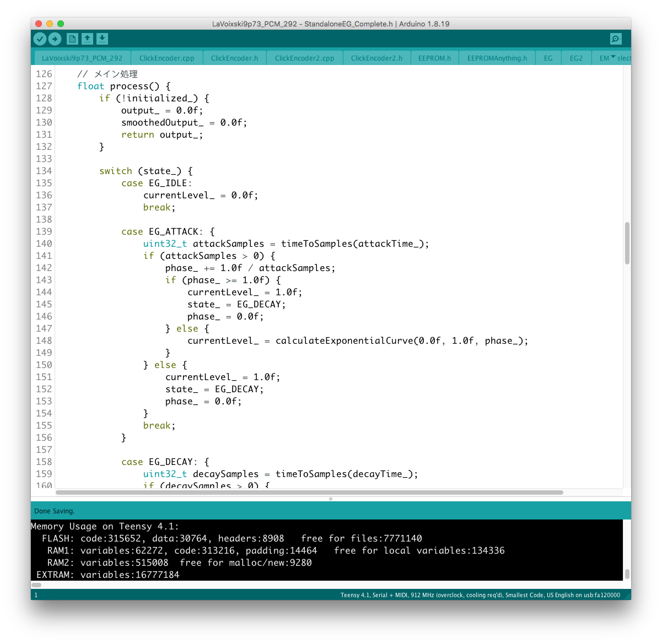Click the divider handle above the console

point(331,499)
